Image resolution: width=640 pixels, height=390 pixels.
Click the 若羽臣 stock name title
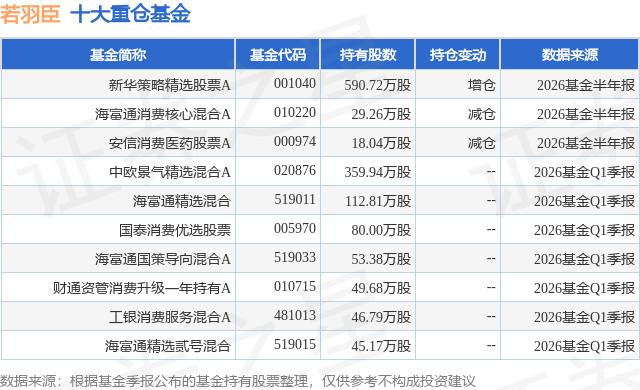[30, 14]
